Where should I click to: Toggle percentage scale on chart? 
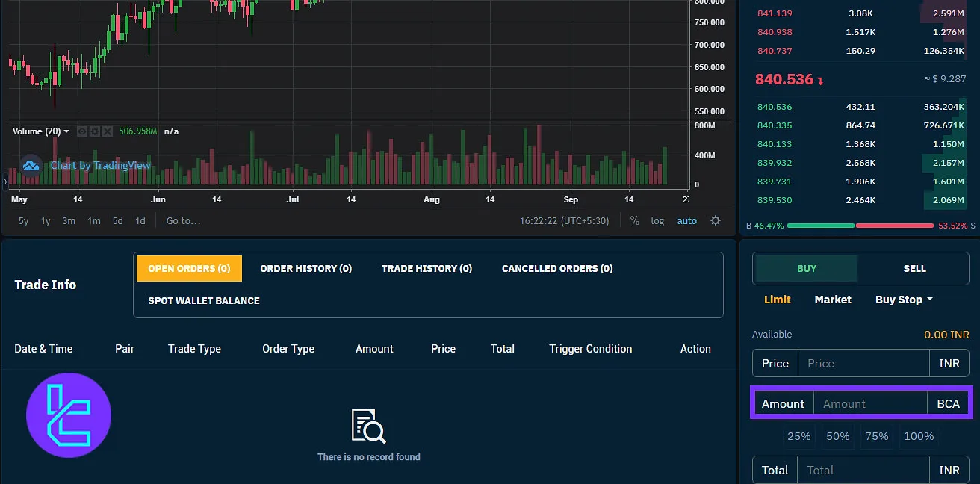click(635, 220)
